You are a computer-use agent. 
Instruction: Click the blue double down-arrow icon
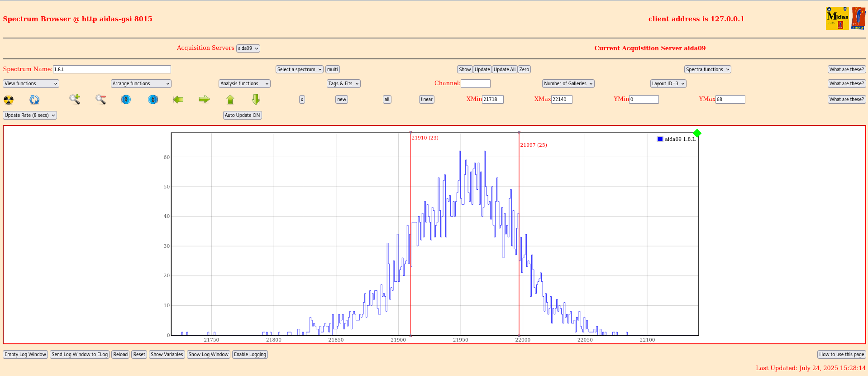click(126, 99)
